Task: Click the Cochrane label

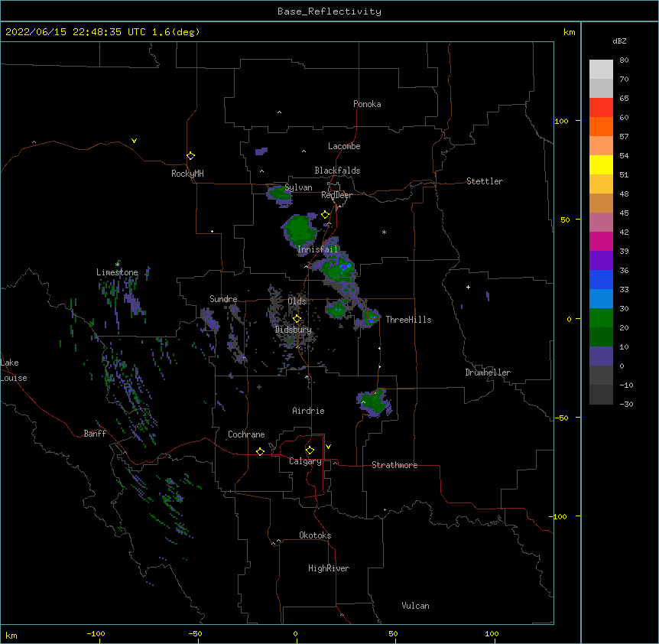Action: (246, 434)
